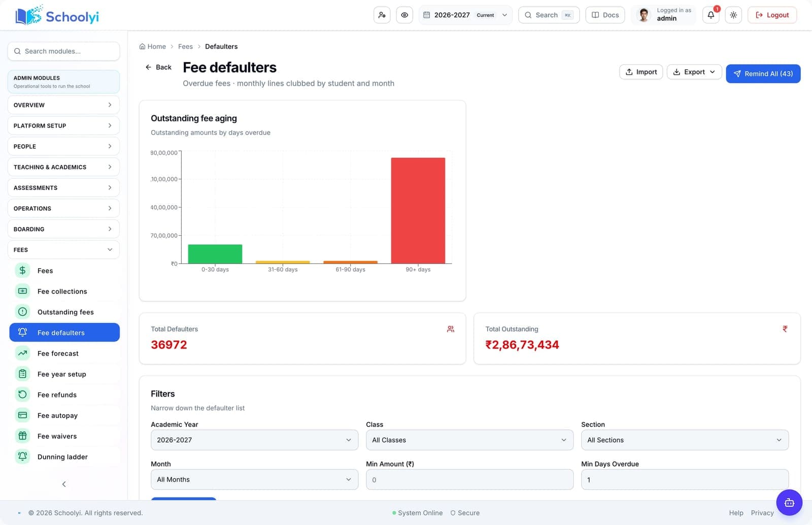Collapse the FEES sidebar section

point(63,250)
